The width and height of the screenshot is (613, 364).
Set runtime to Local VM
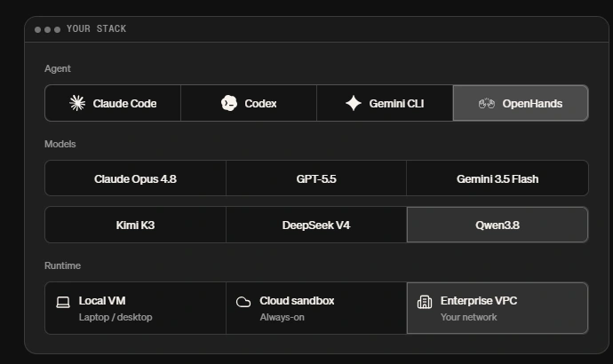135,308
